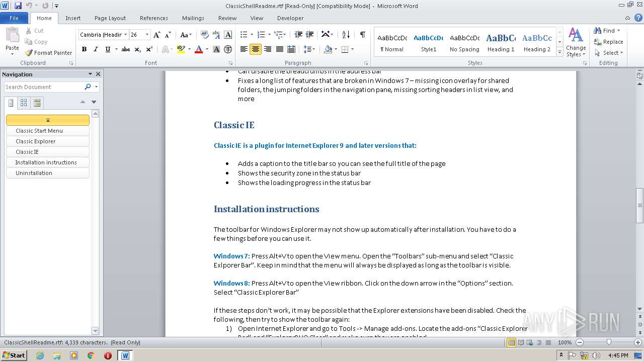644x362 pixels.
Task: Apply No Spacing style
Action: point(464,43)
